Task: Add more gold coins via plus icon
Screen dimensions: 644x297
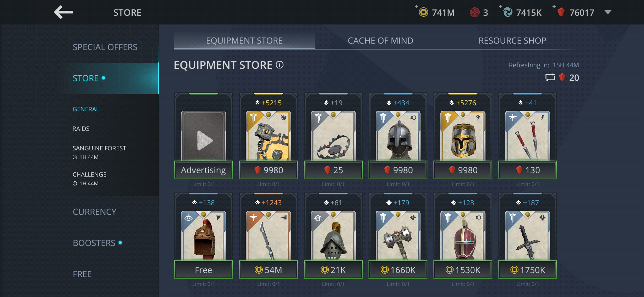Action: [417, 7]
